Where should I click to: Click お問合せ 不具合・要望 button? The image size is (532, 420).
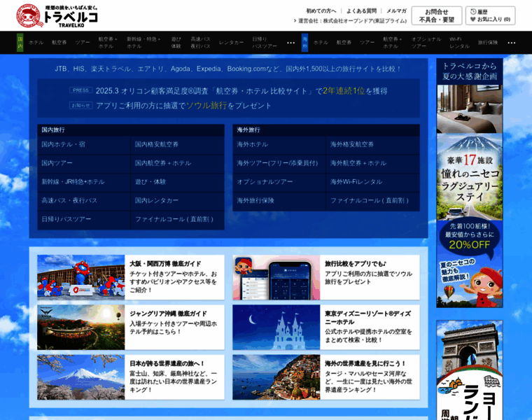(x=437, y=15)
